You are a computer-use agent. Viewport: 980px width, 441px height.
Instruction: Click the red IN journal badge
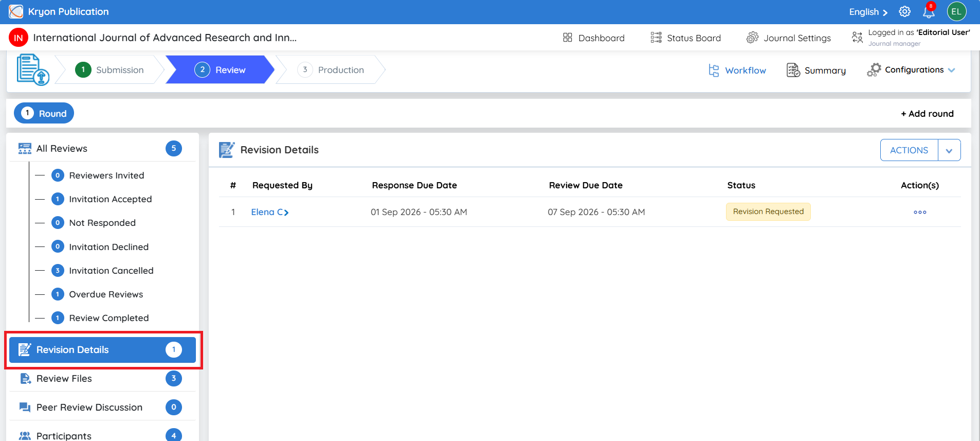point(19,38)
